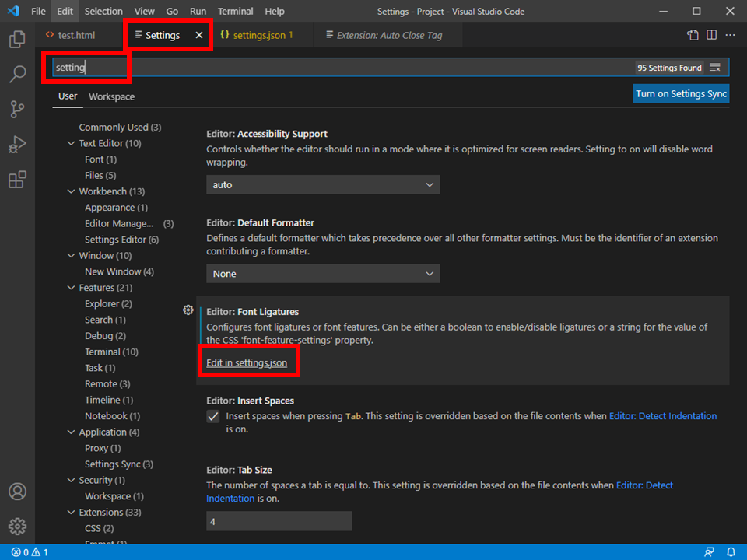Screen dimensions: 747x560
Task: Collapse Application tree section
Action: click(x=72, y=432)
